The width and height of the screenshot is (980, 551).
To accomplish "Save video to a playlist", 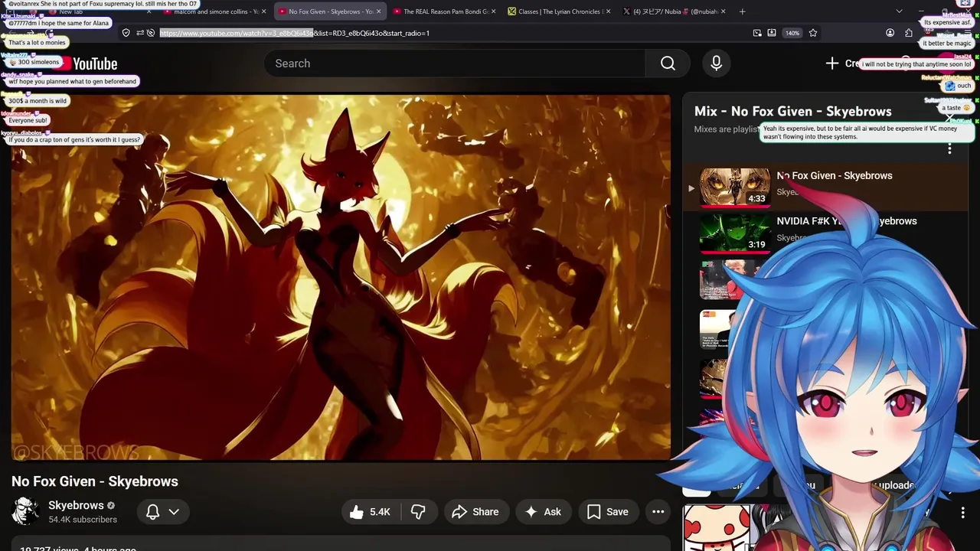I will pos(608,512).
